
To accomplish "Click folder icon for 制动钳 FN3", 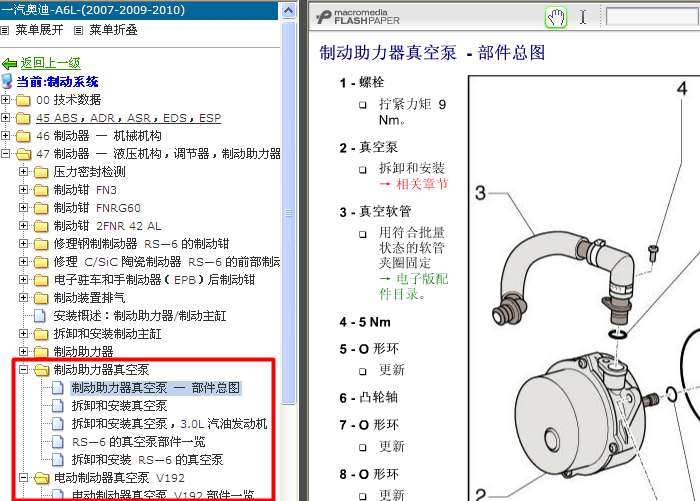I will (41, 190).
